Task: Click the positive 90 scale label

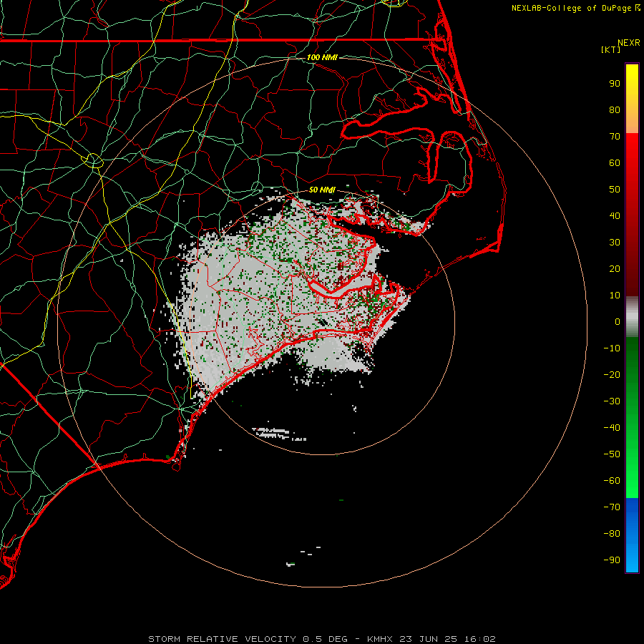Action: pos(615,84)
